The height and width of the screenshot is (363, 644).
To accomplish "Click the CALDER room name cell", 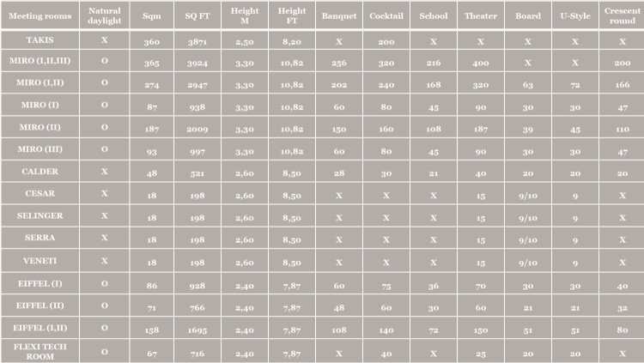I will (x=39, y=172).
